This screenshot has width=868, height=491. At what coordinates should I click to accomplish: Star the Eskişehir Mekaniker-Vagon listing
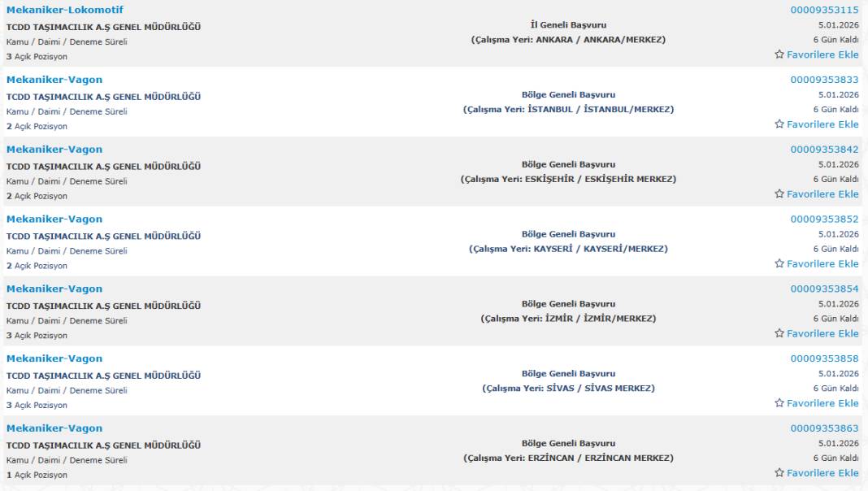[779, 194]
